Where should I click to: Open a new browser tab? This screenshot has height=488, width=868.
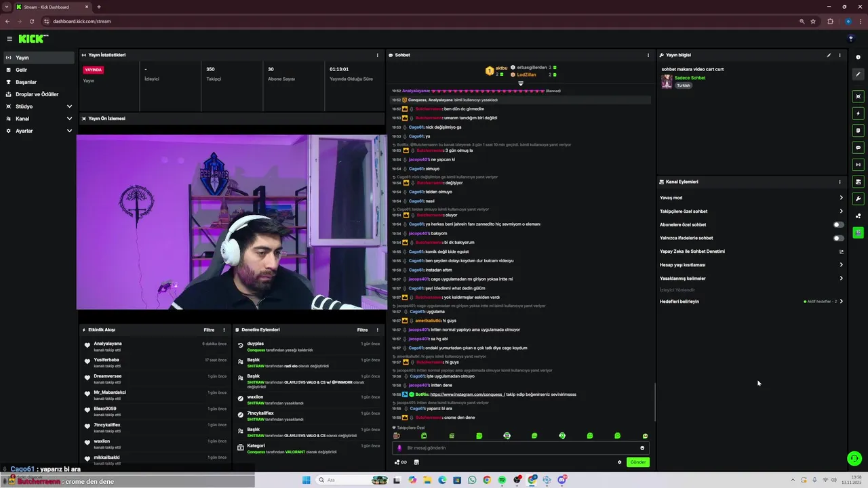[x=99, y=7]
